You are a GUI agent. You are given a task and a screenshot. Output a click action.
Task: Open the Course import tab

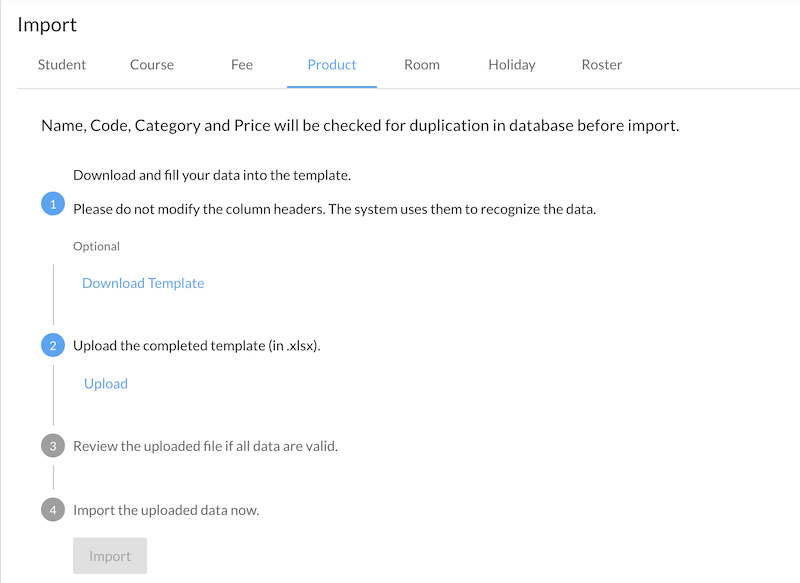[152, 65]
